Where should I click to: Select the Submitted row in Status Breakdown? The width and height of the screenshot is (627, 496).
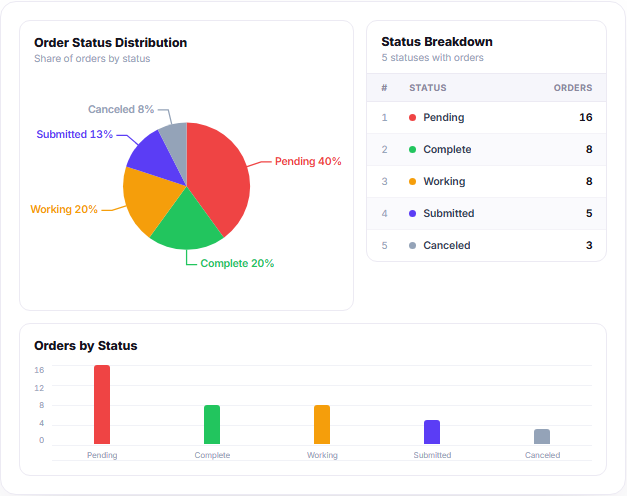(486, 214)
